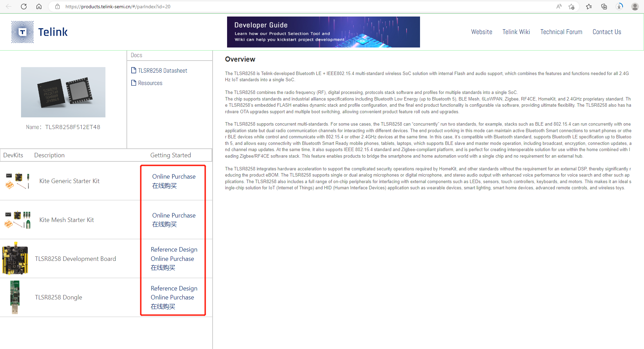Open the Contact Us link

(x=606, y=32)
